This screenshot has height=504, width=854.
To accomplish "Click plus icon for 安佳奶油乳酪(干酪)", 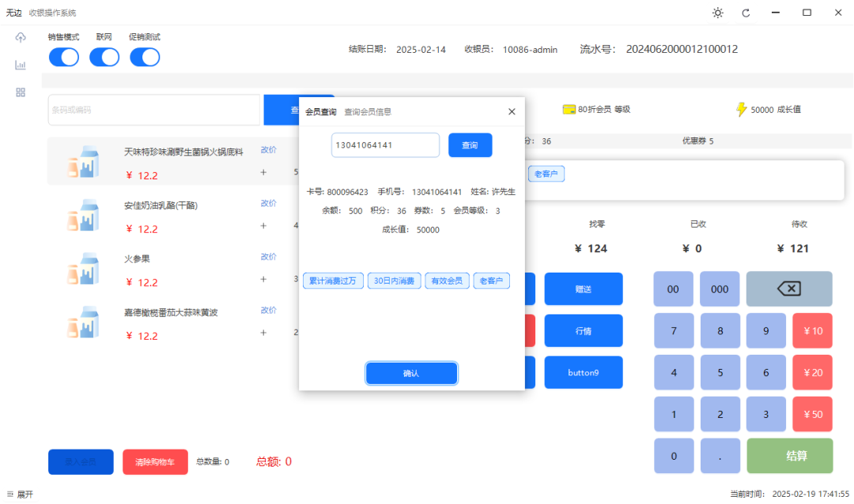I will click(x=263, y=225).
